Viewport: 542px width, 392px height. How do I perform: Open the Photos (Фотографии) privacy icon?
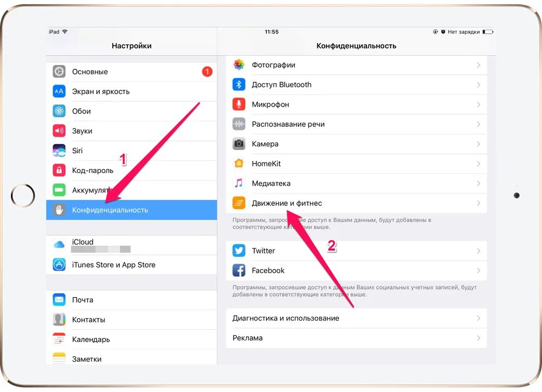click(239, 65)
